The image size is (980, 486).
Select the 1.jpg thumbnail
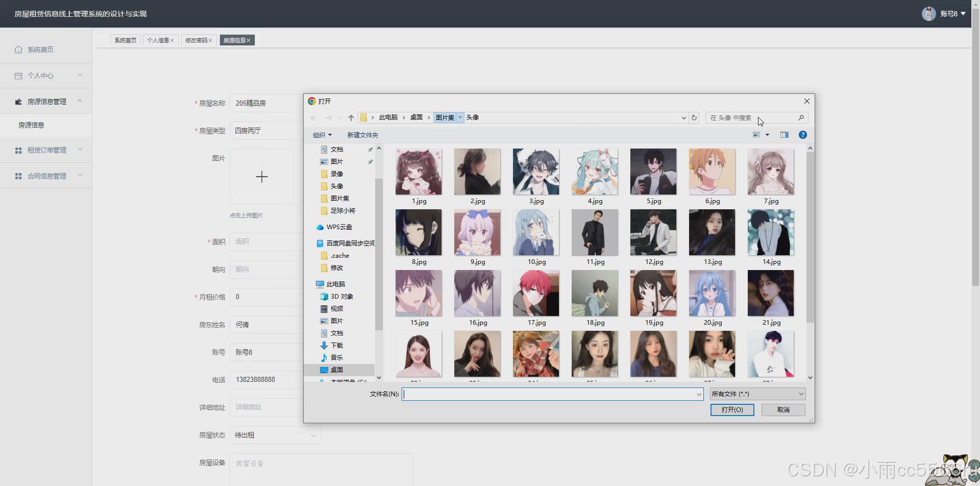(x=419, y=172)
